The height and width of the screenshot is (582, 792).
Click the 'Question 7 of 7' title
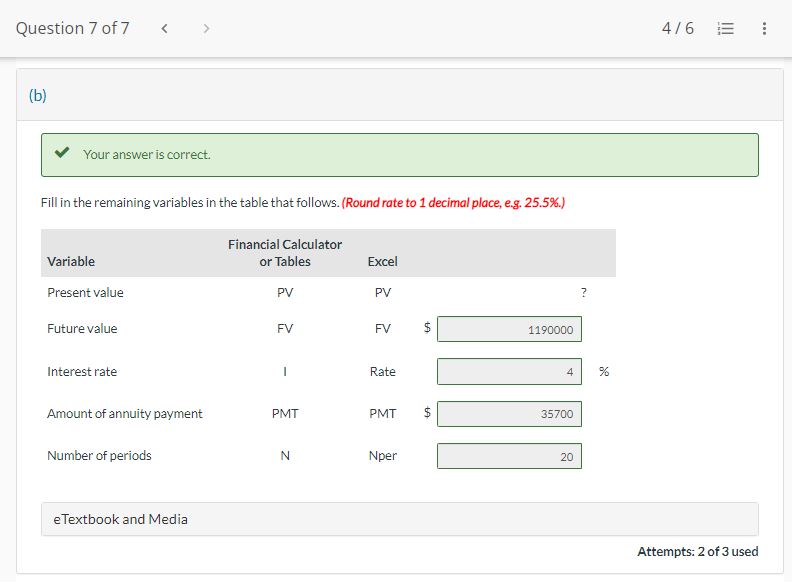point(73,28)
